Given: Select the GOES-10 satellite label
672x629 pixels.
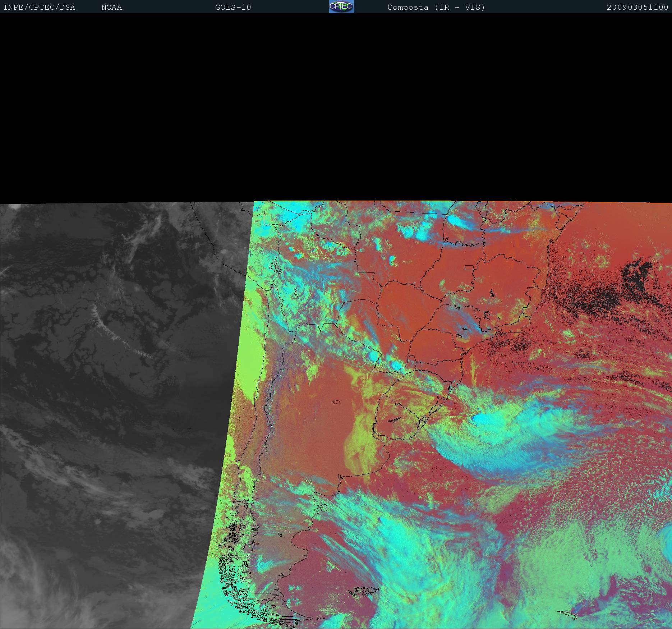Looking at the screenshot, I should pyautogui.click(x=233, y=7).
